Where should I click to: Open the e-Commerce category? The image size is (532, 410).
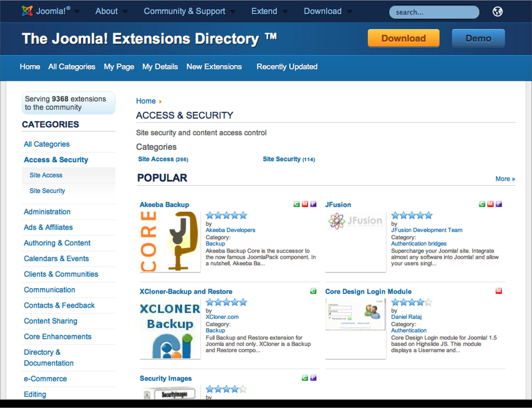tap(45, 379)
